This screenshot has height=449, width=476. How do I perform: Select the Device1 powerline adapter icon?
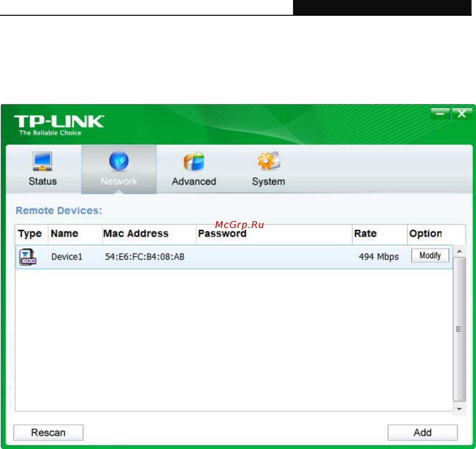[28, 257]
